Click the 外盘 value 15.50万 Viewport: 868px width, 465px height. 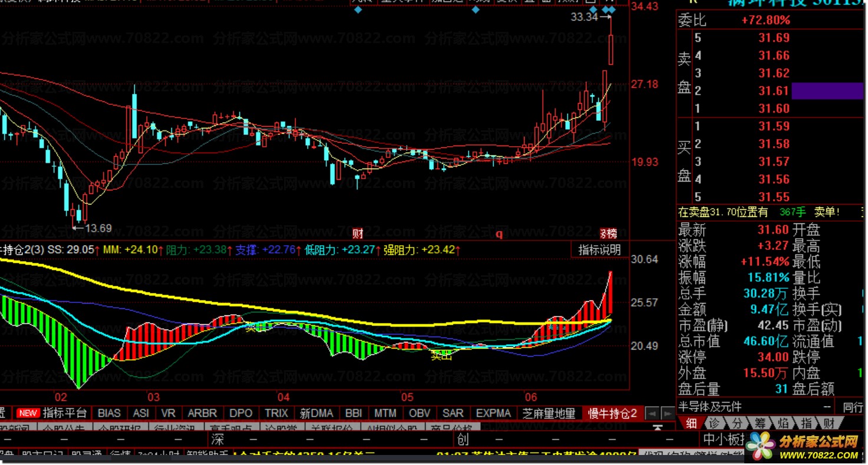click(766, 373)
